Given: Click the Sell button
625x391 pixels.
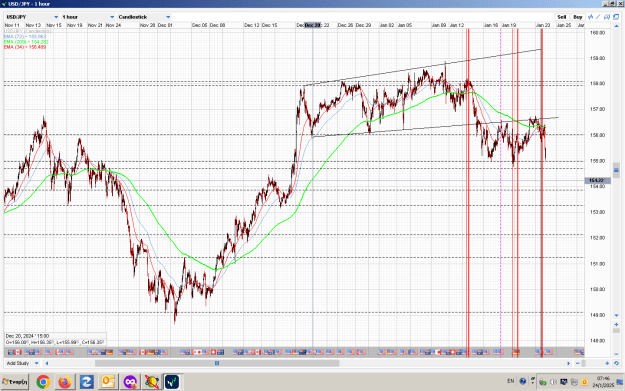Looking at the screenshot, I should tap(562, 17).
